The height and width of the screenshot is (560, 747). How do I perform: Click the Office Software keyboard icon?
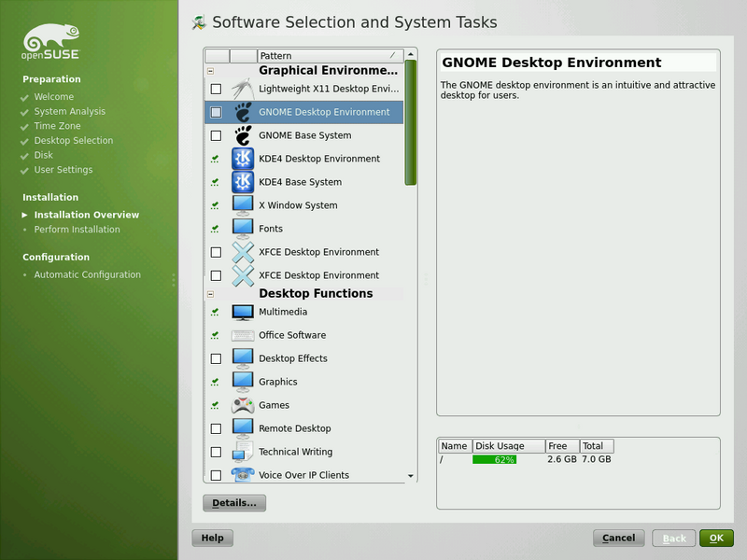(243, 336)
